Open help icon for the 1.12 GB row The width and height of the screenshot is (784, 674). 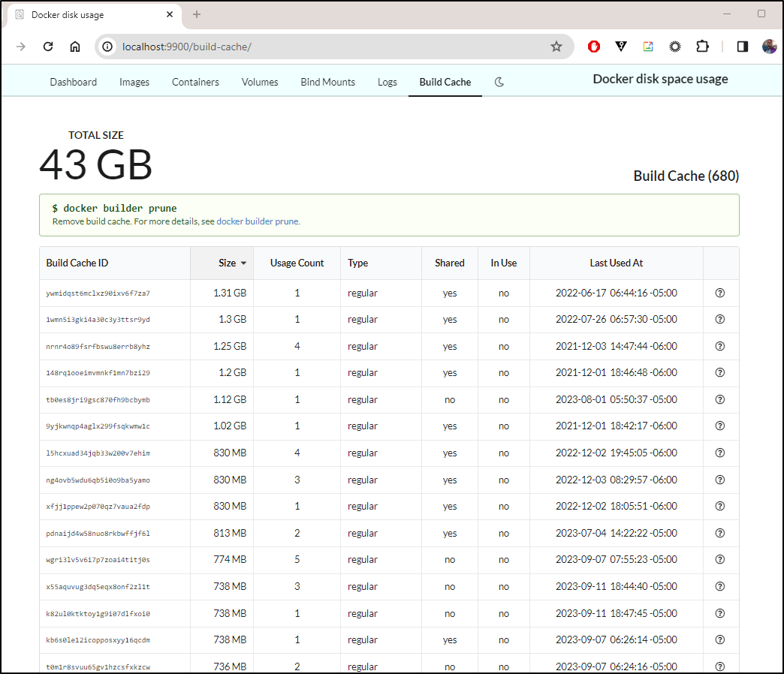click(720, 400)
